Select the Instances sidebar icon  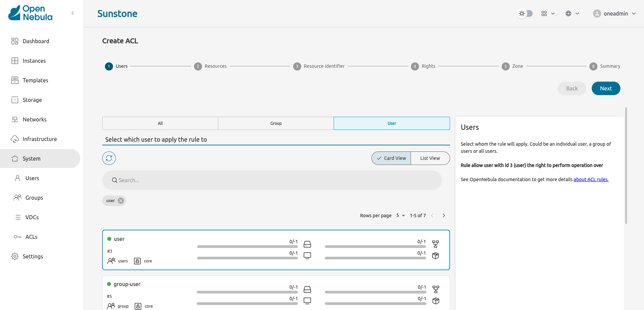(x=15, y=61)
